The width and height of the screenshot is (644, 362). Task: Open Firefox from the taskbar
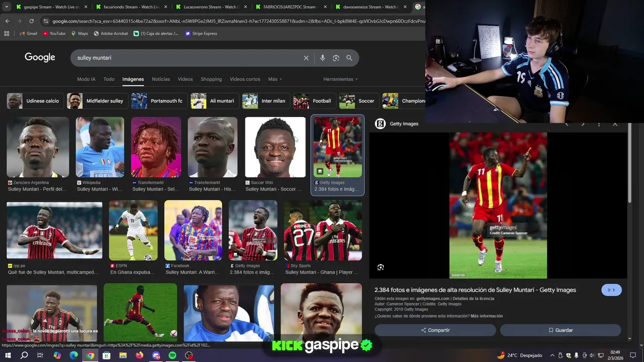click(x=139, y=355)
